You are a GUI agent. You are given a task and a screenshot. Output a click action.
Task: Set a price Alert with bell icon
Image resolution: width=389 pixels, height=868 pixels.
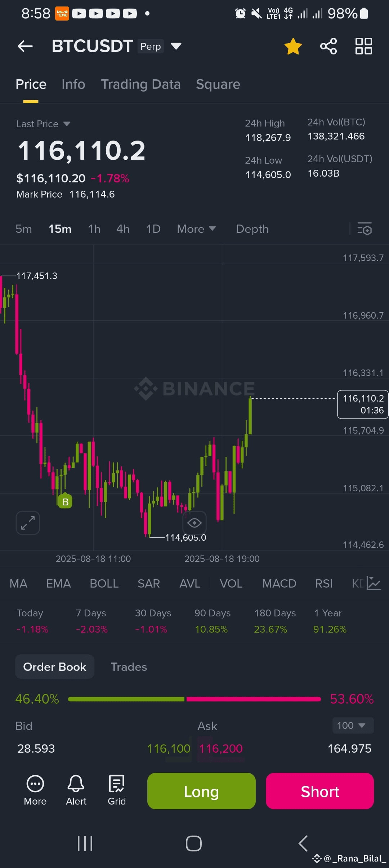tap(76, 790)
